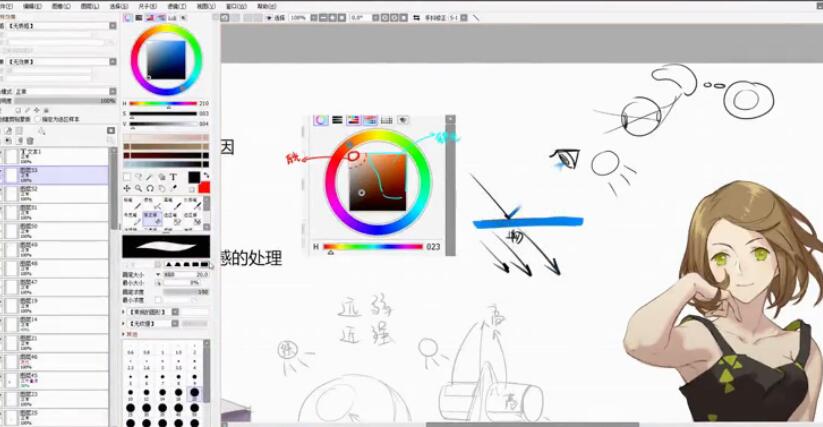The image size is (823, 427).
Task: Open the 图像 menu
Action: point(61,6)
